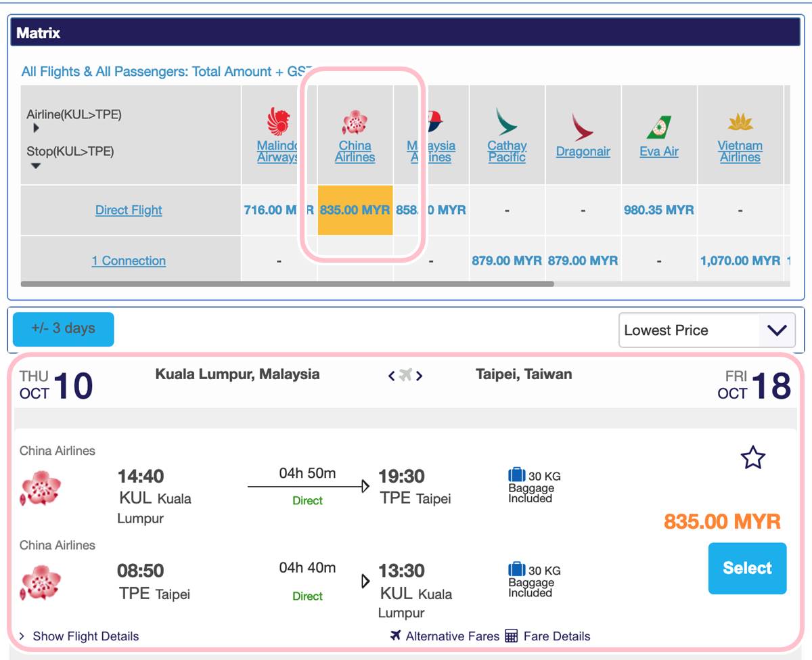This screenshot has height=660, width=812.
Task: Click the 716.00 MYR Malindo direct fare
Action: 279,210
